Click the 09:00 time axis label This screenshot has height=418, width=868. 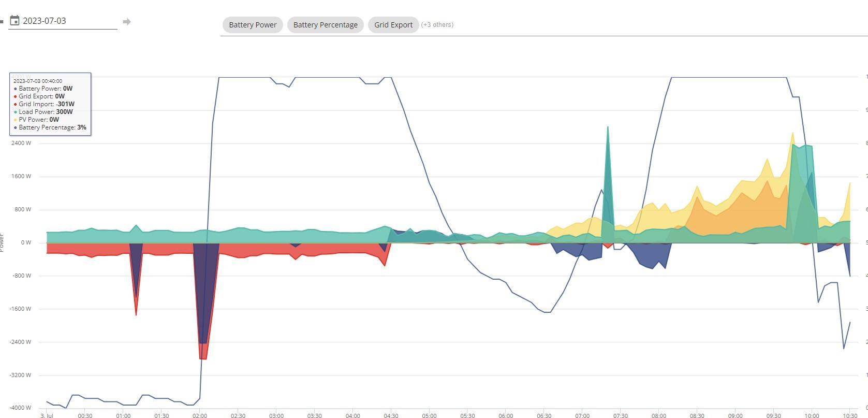click(735, 415)
